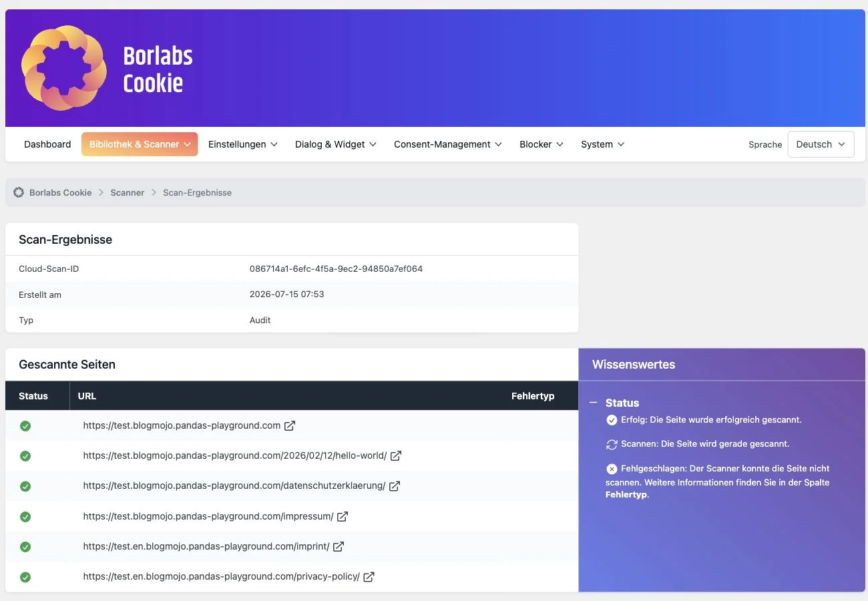Open the hello-world page URL link
868x601 pixels.
tap(235, 455)
